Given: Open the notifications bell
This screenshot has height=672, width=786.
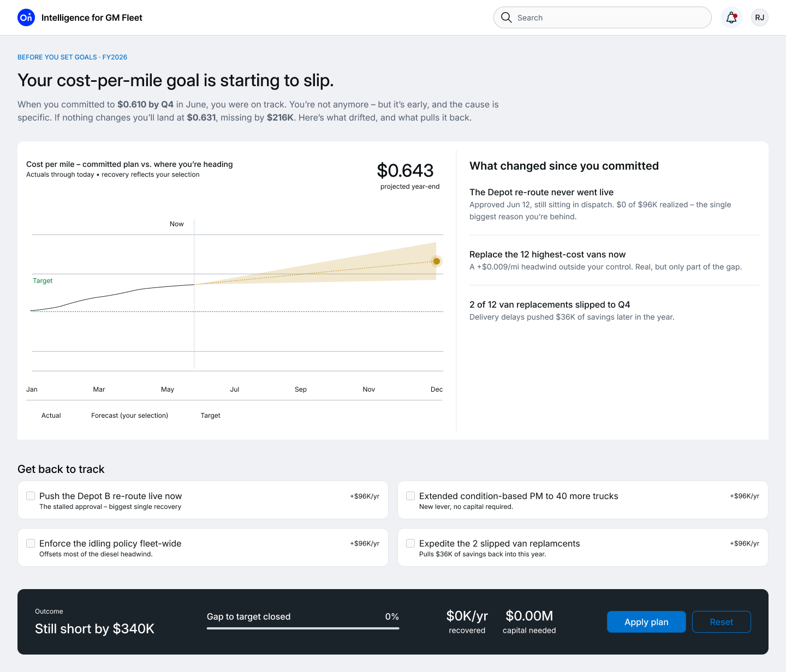Looking at the screenshot, I should [x=731, y=17].
